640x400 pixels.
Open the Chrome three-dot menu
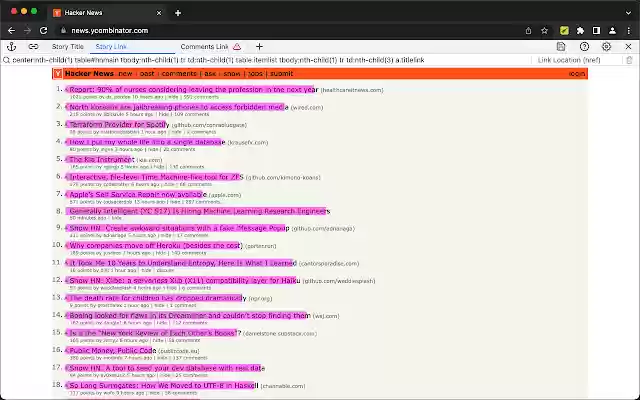(629, 31)
